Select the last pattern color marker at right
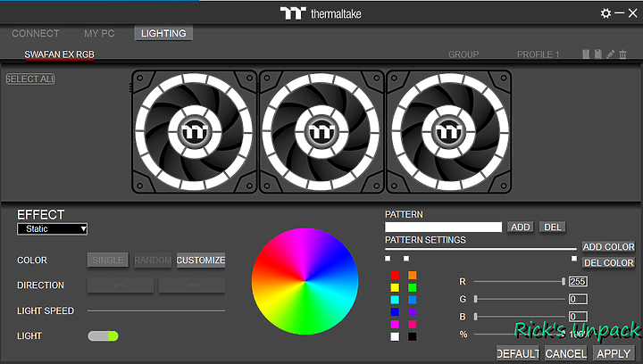 click(573, 259)
